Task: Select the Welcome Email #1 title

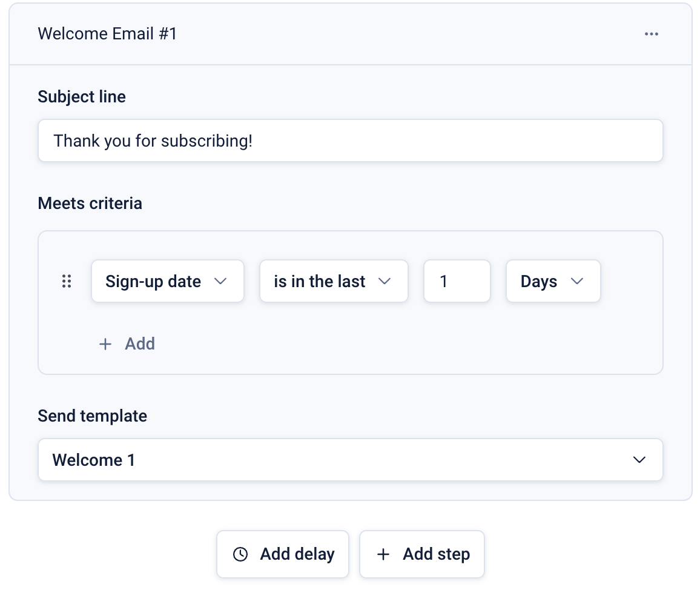Action: [x=107, y=34]
